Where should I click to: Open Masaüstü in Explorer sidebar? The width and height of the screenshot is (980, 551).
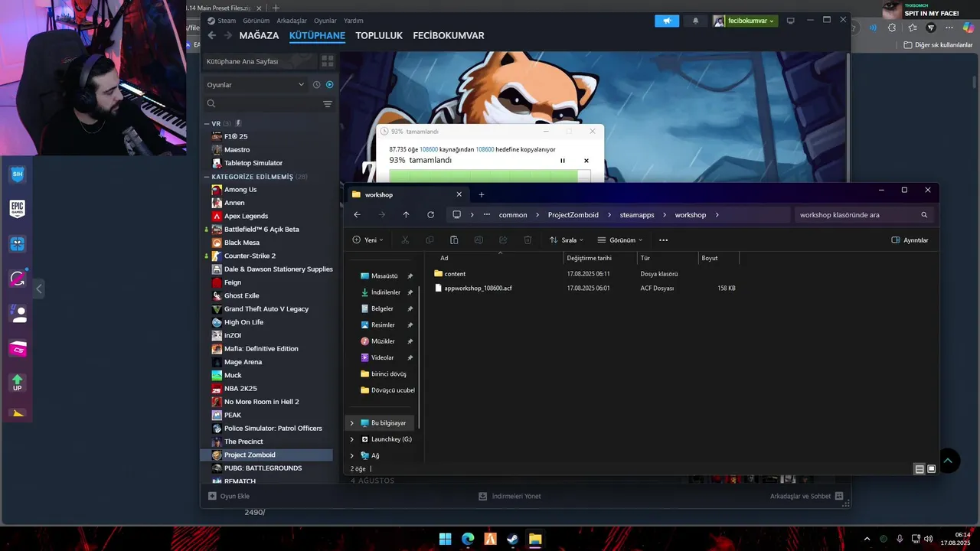click(x=384, y=275)
